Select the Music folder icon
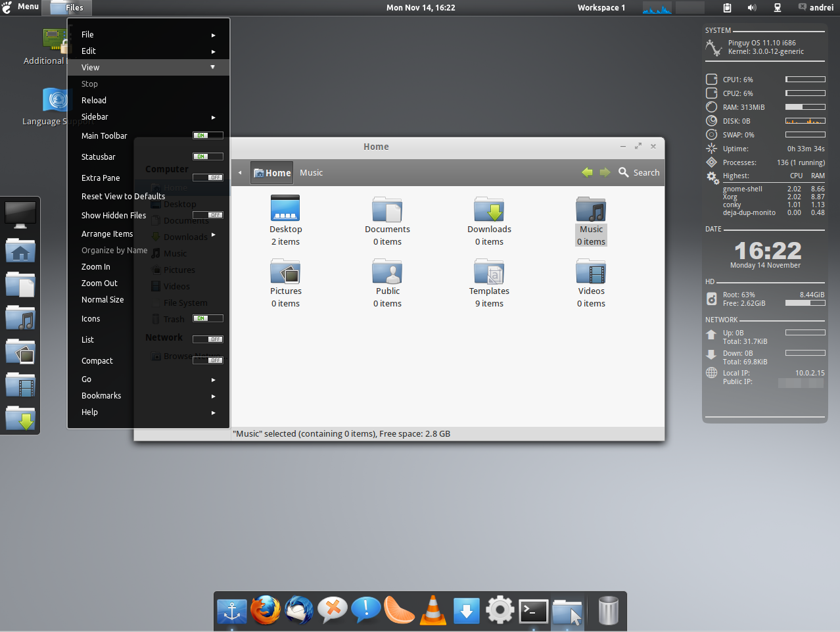 [x=591, y=208]
